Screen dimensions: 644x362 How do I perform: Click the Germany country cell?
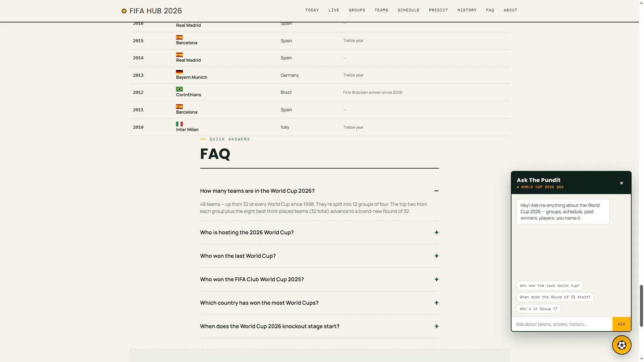coord(290,75)
